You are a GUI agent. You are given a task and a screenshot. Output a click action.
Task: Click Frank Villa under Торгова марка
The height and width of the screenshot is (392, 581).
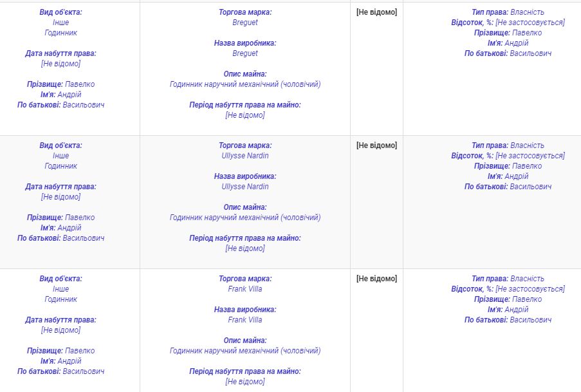(x=245, y=289)
